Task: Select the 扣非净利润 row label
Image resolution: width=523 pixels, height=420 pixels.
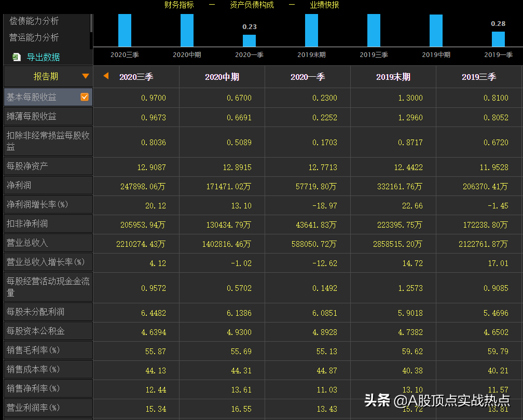Action: [48, 223]
